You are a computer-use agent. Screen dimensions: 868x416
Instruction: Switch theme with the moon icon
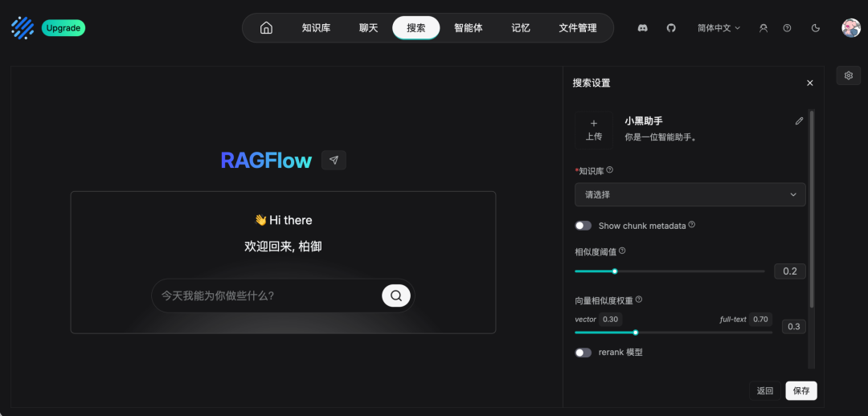pos(816,27)
